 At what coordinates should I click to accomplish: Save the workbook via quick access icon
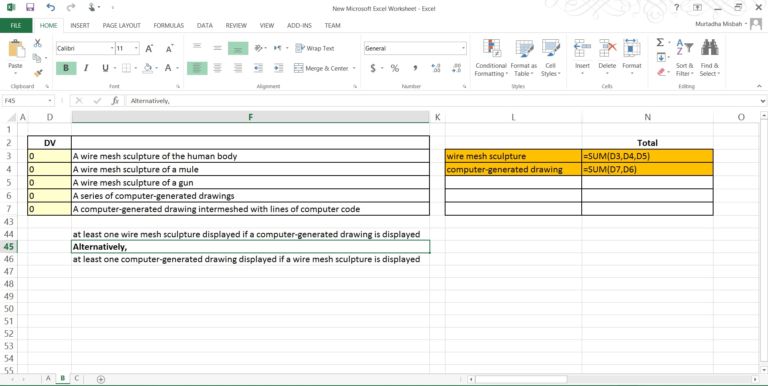click(30, 7)
